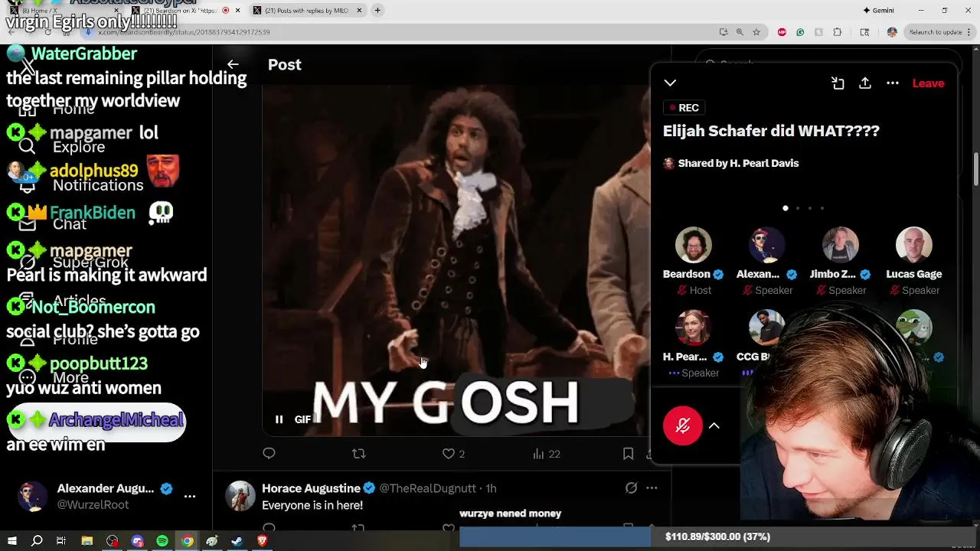The width and height of the screenshot is (980, 551).
Task: Switch to Posts with replies by MILO tab
Action: tap(306, 10)
